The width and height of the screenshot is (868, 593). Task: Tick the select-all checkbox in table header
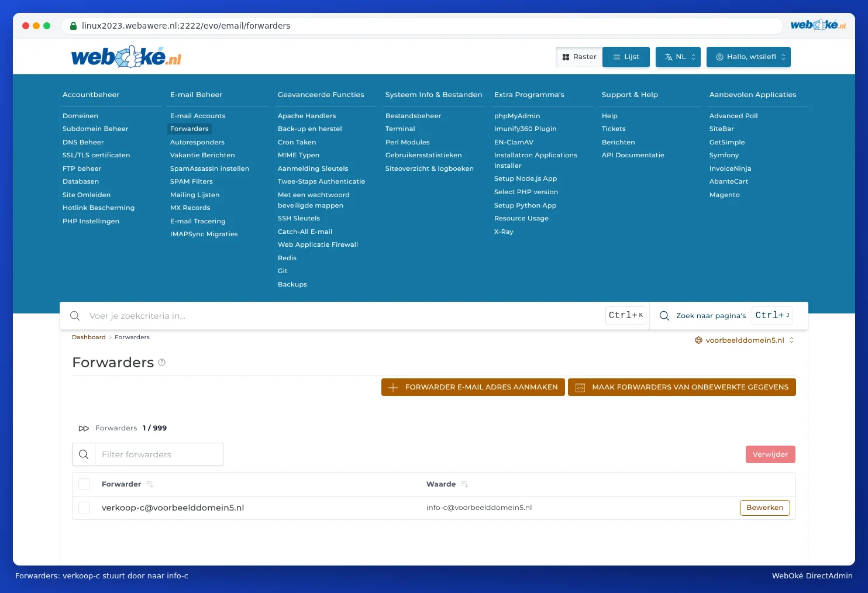tap(84, 484)
